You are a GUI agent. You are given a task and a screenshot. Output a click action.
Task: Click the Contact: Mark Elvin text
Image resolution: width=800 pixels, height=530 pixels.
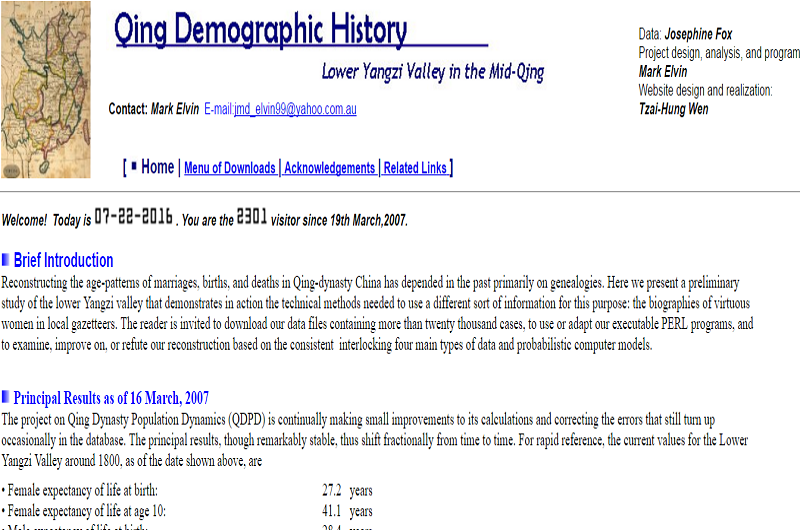point(154,109)
